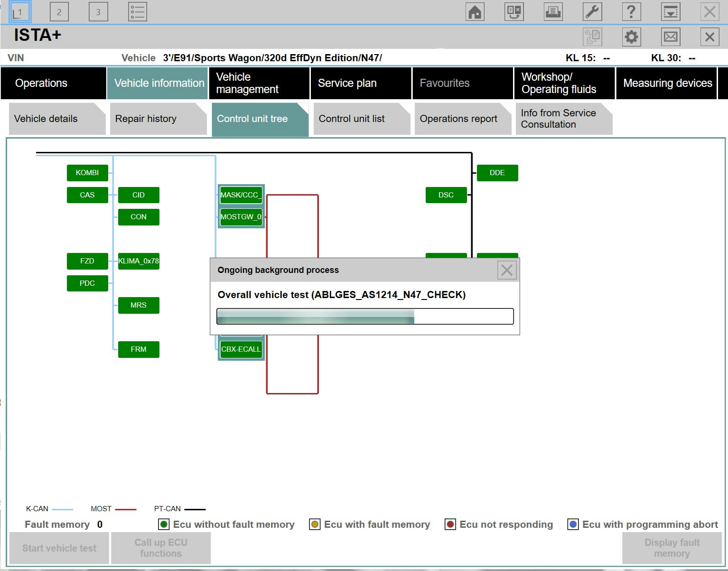This screenshot has width=728, height=571.
Task: Select the CON control unit
Action: click(139, 217)
